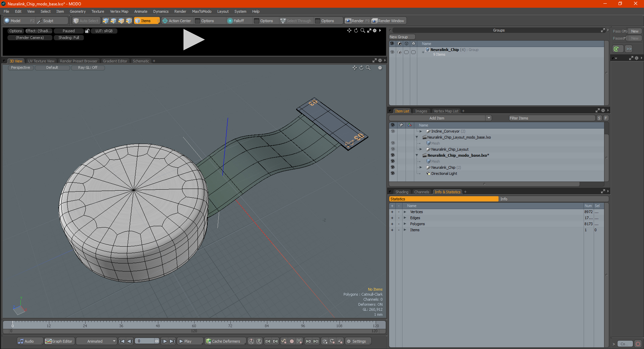Expand Incline_Conveyor tree item
The height and width of the screenshot is (349, 644).
(x=421, y=131)
